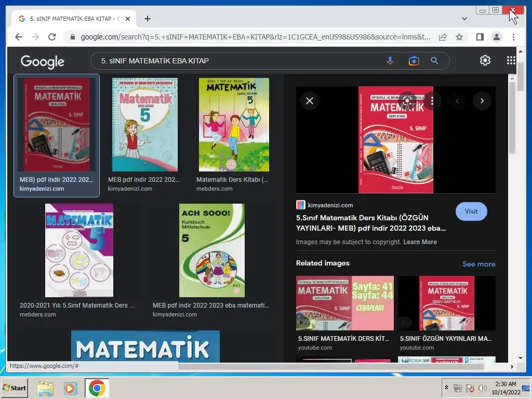Close the 5. sINIF MATEMATİK tab
Viewport: 532px width, 399px height.
pos(128,19)
